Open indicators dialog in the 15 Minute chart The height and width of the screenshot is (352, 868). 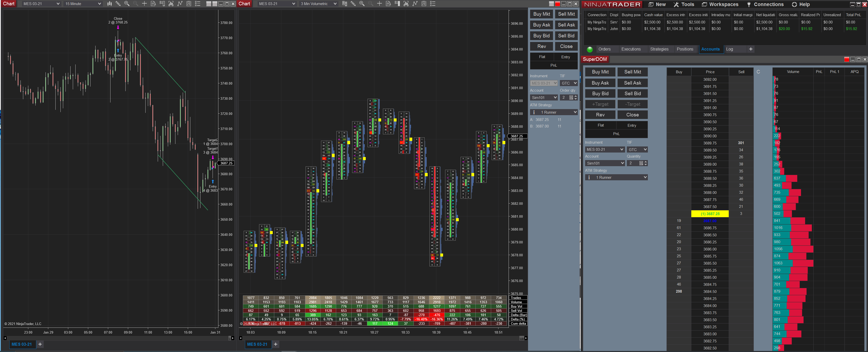pos(171,4)
